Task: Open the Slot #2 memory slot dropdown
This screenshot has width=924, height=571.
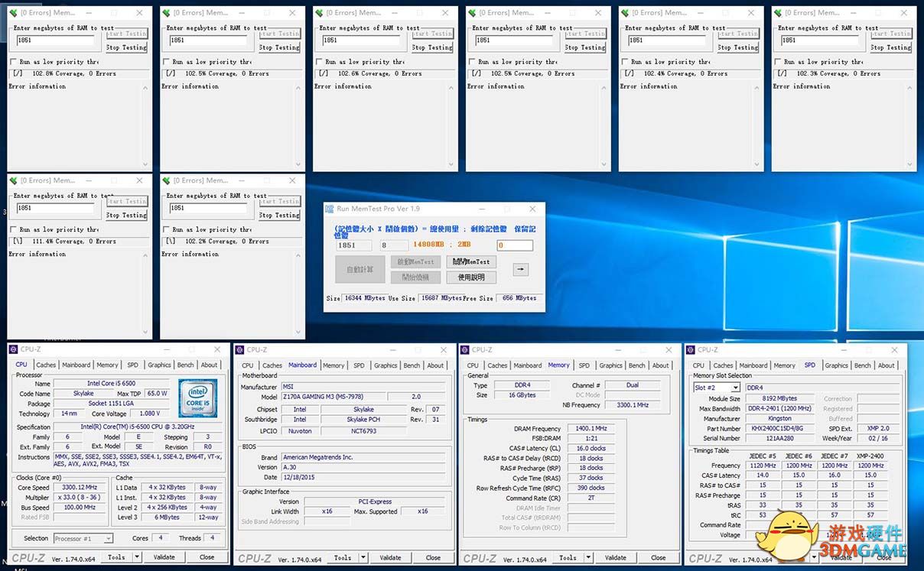Action: (735, 388)
